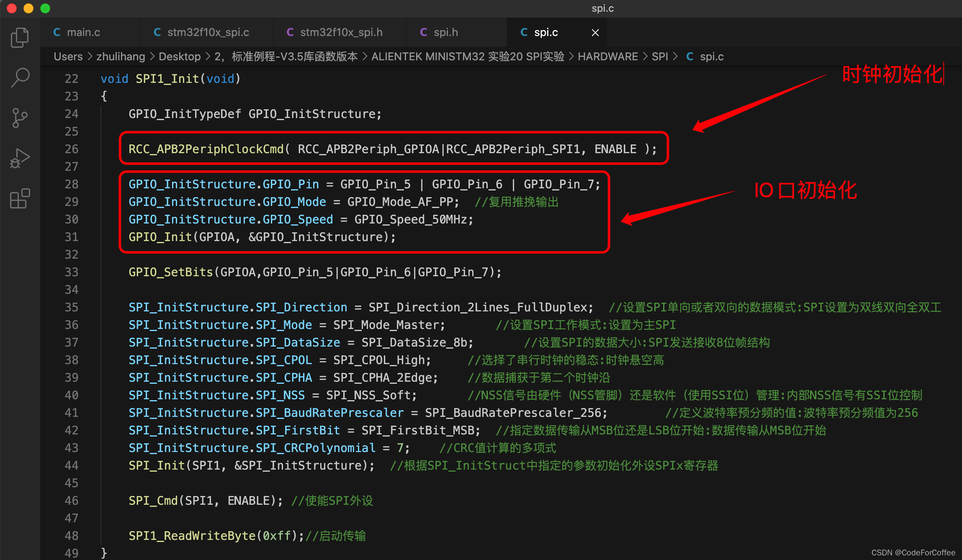Viewport: 962px width, 560px height.
Task: Click the C language icon on the spi.c tab
Action: [524, 32]
